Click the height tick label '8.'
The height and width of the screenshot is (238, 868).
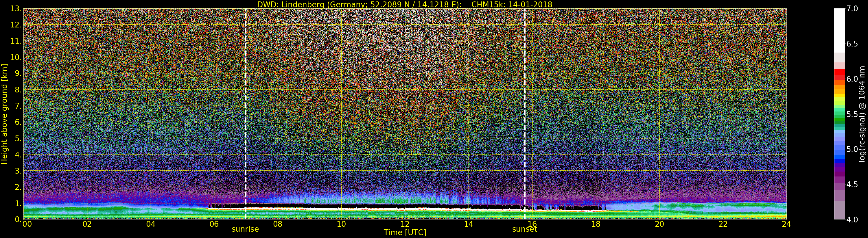tap(18, 90)
